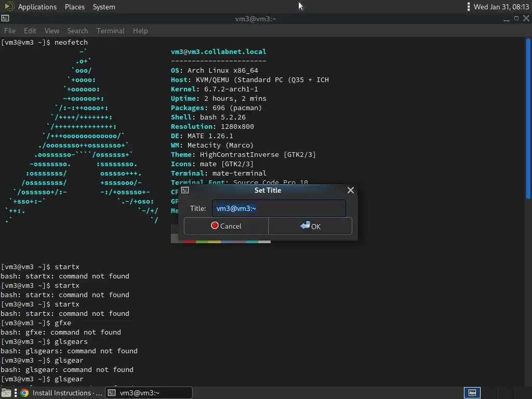Confirm the title with OK
Image resolution: width=532 pixels, height=399 pixels.
click(310, 226)
